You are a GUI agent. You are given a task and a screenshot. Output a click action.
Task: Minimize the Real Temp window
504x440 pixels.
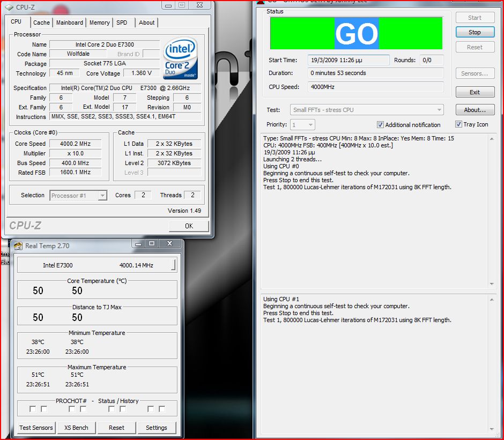138,244
